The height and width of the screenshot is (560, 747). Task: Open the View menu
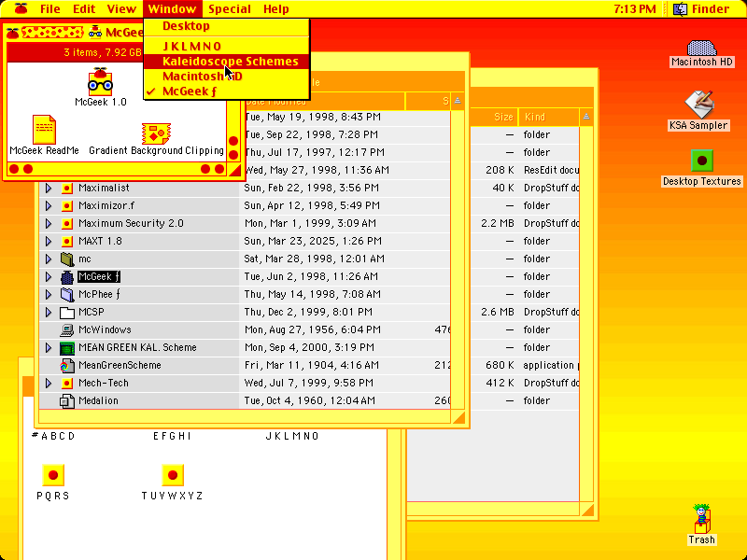click(121, 9)
